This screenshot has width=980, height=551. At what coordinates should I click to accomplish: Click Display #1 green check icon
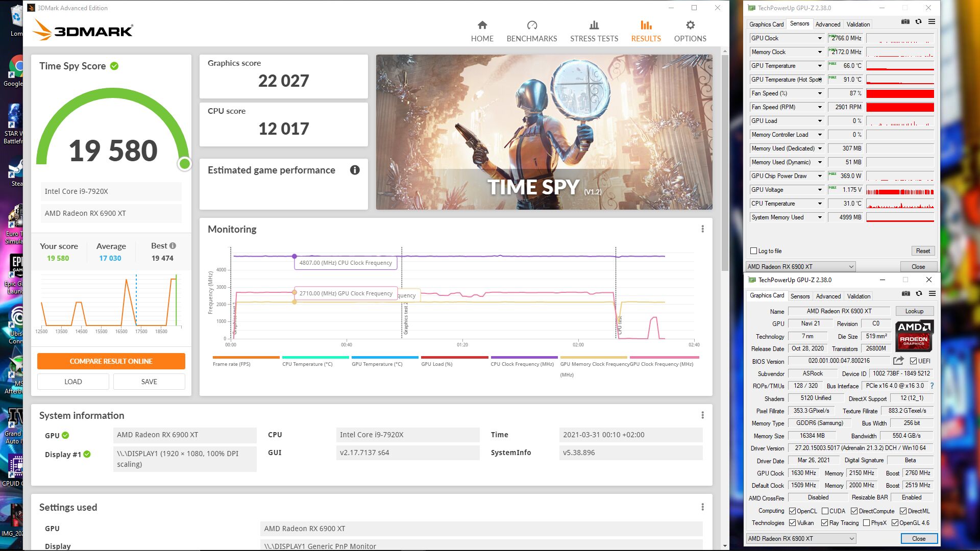[87, 454]
